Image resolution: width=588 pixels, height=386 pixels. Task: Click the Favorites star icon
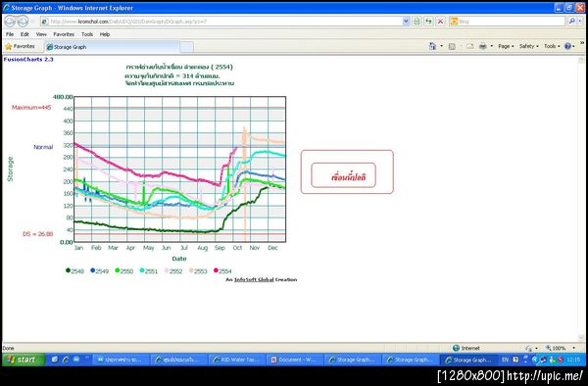click(x=8, y=46)
